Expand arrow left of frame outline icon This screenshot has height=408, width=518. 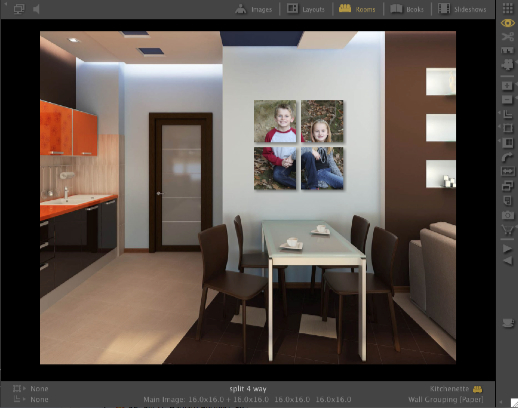[x=499, y=127]
